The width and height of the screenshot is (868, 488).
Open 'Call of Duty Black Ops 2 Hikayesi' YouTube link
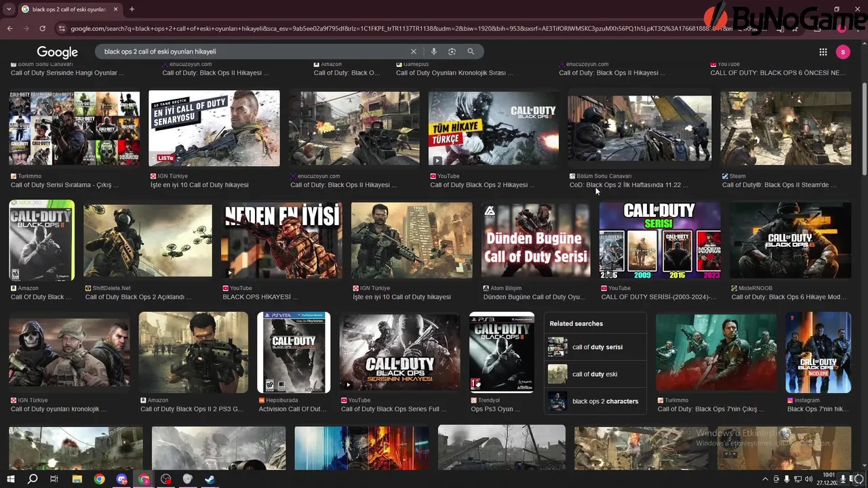click(x=481, y=185)
